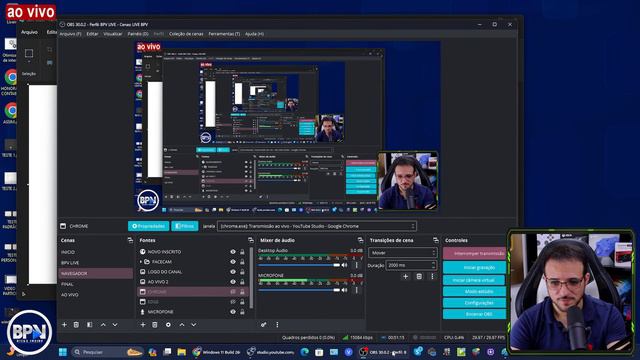This screenshot has width=640, height=360.
Task: Pop out the Cenas dock
Action: point(130,240)
